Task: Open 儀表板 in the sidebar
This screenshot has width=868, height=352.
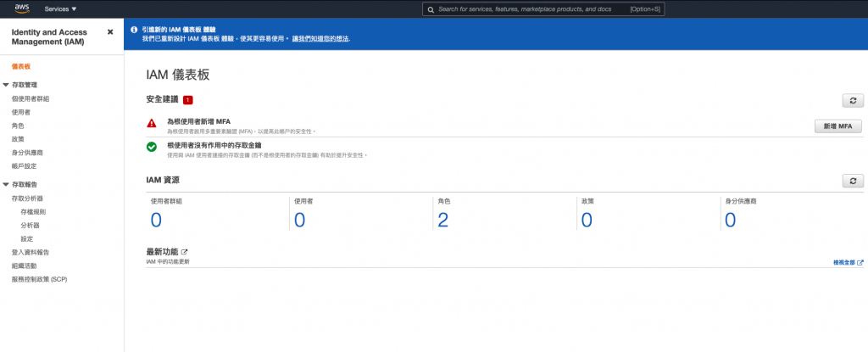Action: 21,66
